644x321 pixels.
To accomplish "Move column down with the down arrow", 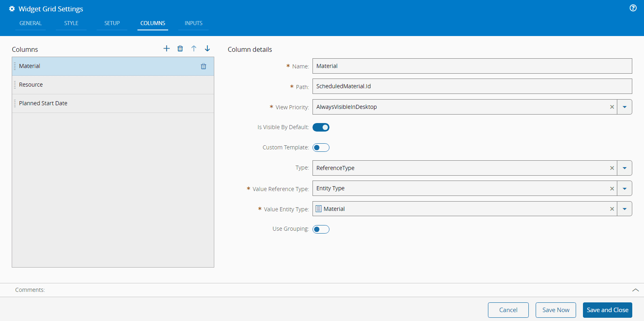I will (x=207, y=49).
